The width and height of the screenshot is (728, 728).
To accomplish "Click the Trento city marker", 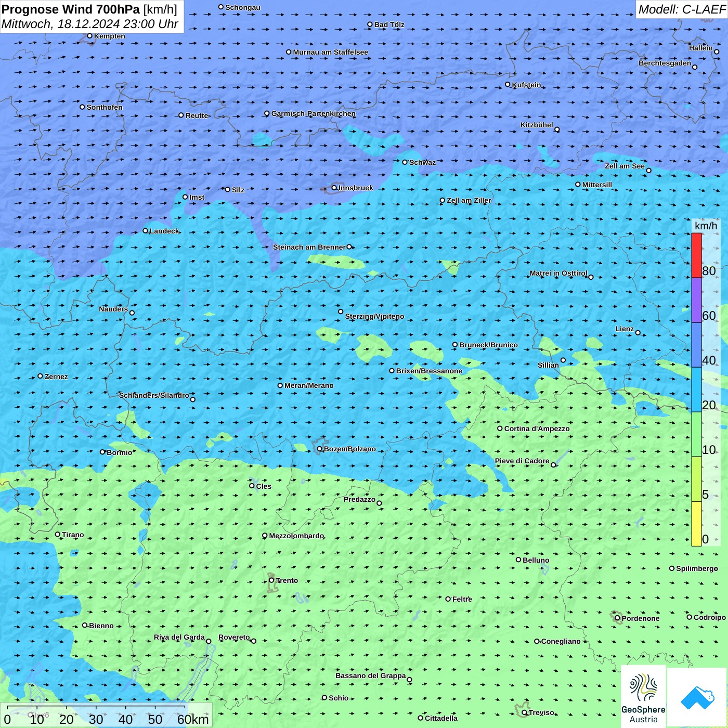I will (271, 580).
